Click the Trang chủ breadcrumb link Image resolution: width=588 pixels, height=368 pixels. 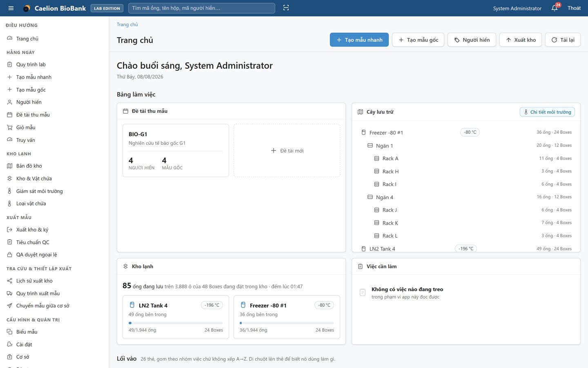coord(127,25)
